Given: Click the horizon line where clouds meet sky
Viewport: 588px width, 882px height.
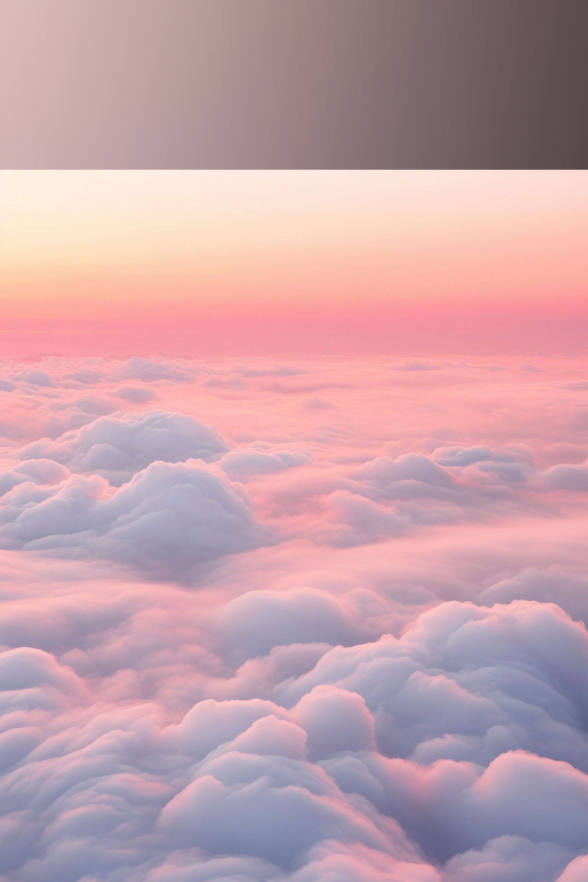Looking at the screenshot, I should 294,354.
